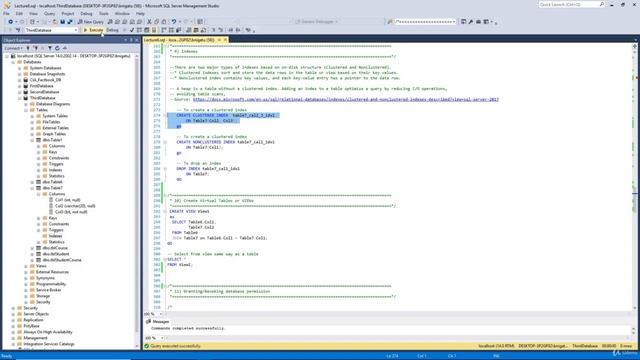Click the New Query button
Viewport: 640px width, 360px height.
click(x=91, y=22)
